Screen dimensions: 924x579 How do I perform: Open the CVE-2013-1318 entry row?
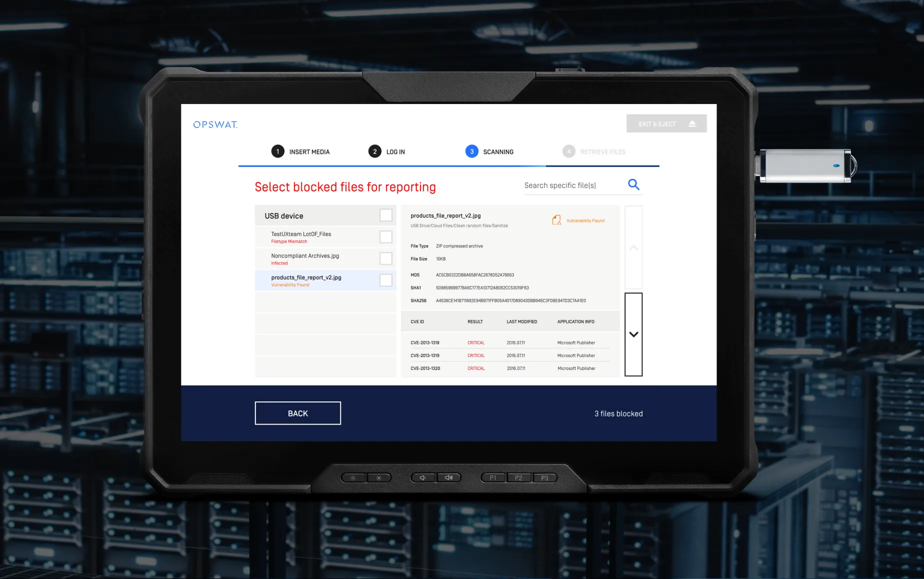(x=509, y=343)
